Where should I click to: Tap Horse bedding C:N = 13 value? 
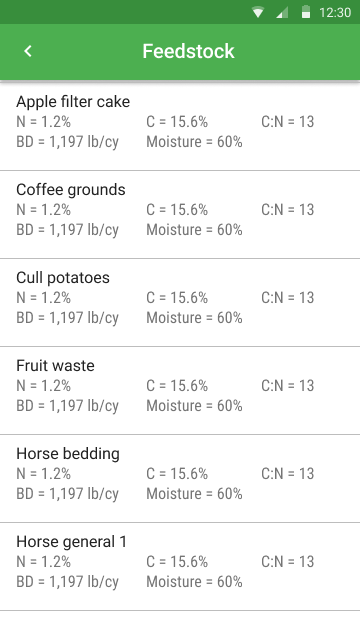click(287, 474)
